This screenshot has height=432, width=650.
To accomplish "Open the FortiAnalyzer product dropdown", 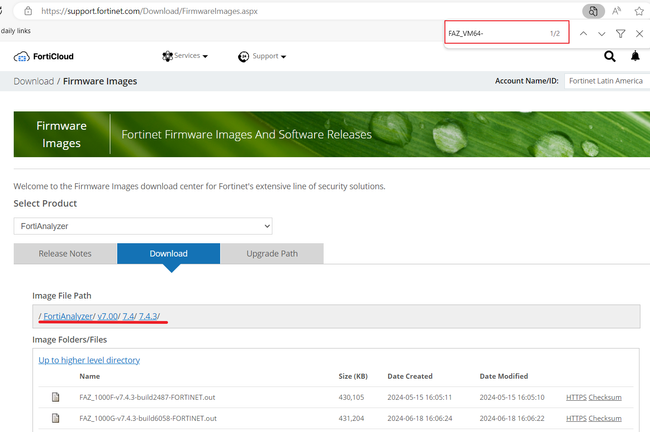I will coord(143,226).
